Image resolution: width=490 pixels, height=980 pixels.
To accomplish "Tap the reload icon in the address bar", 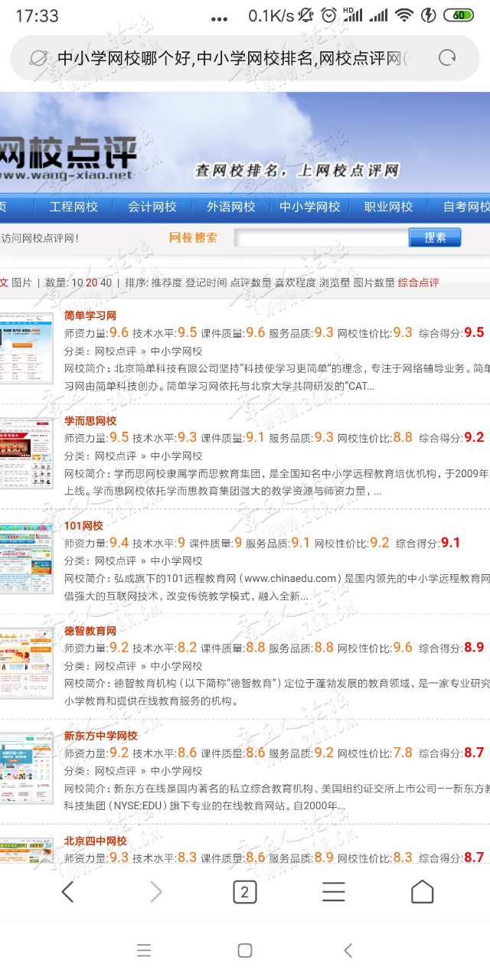I will tap(446, 57).
